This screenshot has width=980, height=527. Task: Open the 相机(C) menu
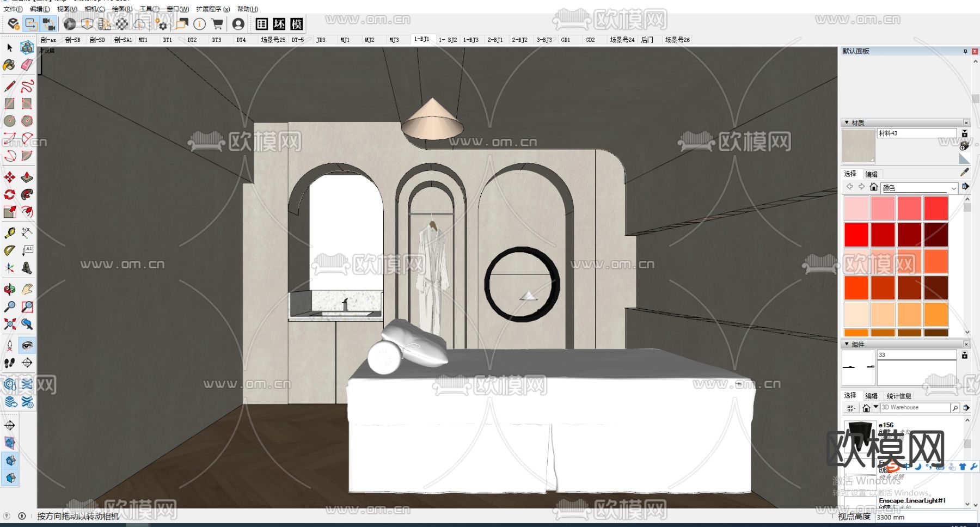pyautogui.click(x=94, y=9)
